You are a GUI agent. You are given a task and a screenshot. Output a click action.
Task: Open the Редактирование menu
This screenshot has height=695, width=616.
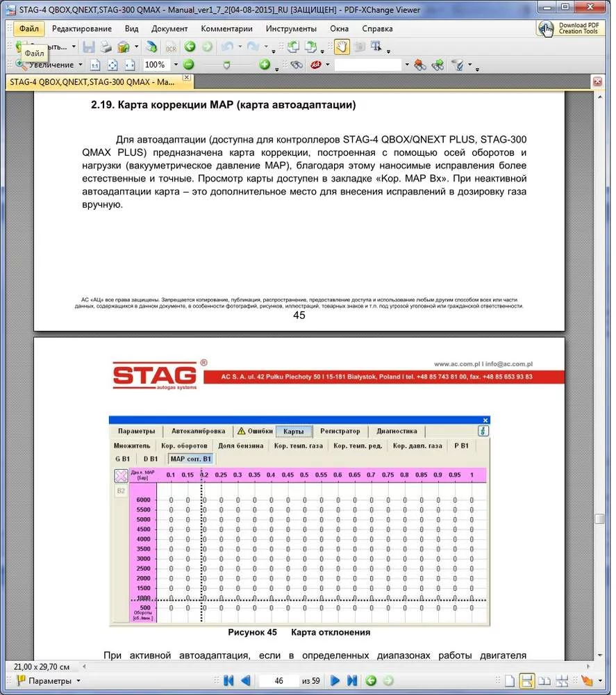(x=81, y=28)
